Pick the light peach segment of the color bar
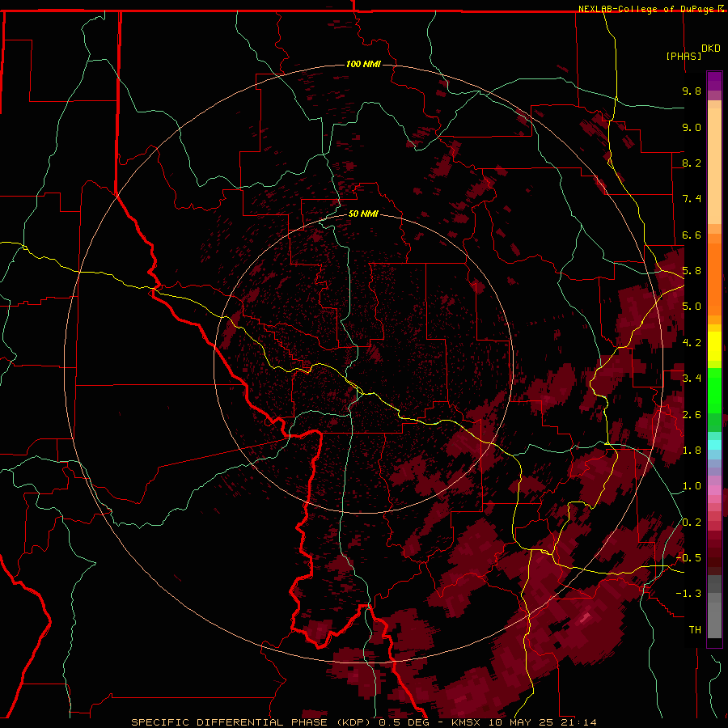The width and height of the screenshot is (728, 728). (x=714, y=166)
